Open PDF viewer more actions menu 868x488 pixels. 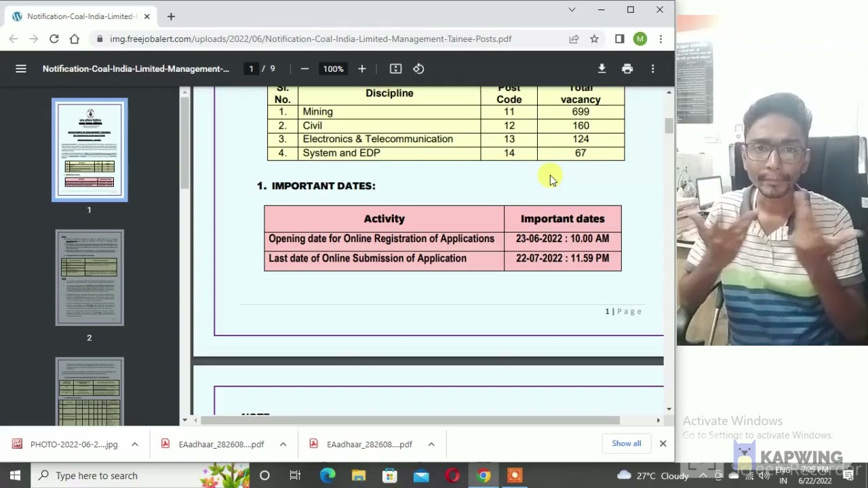(x=652, y=68)
